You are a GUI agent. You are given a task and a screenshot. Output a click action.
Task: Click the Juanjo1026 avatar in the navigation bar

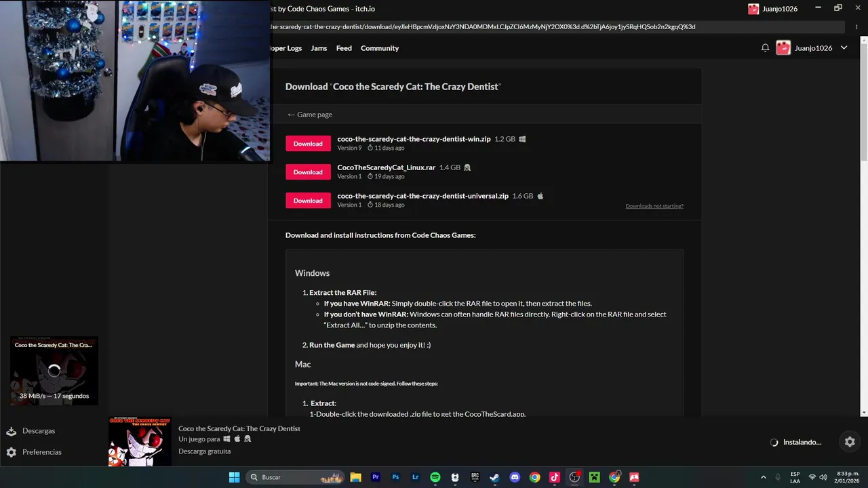pyautogui.click(x=783, y=48)
